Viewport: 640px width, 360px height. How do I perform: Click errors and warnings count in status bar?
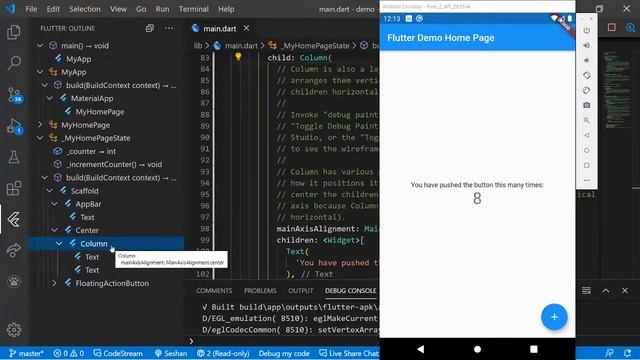69,353
